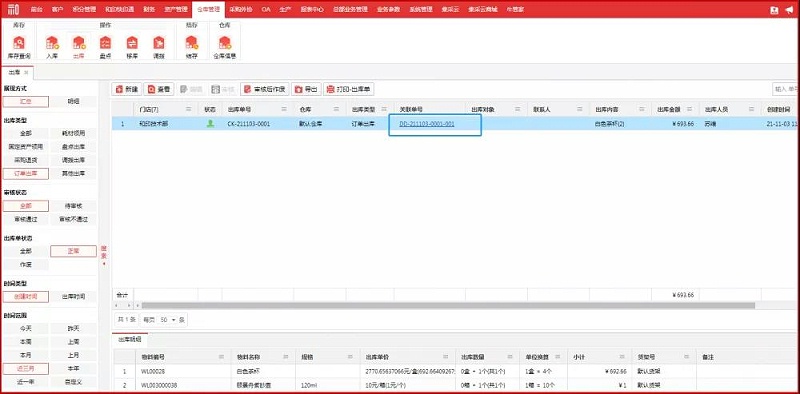The height and width of the screenshot is (394, 800).
Task: Click the 导出 export button
Action: click(306, 89)
